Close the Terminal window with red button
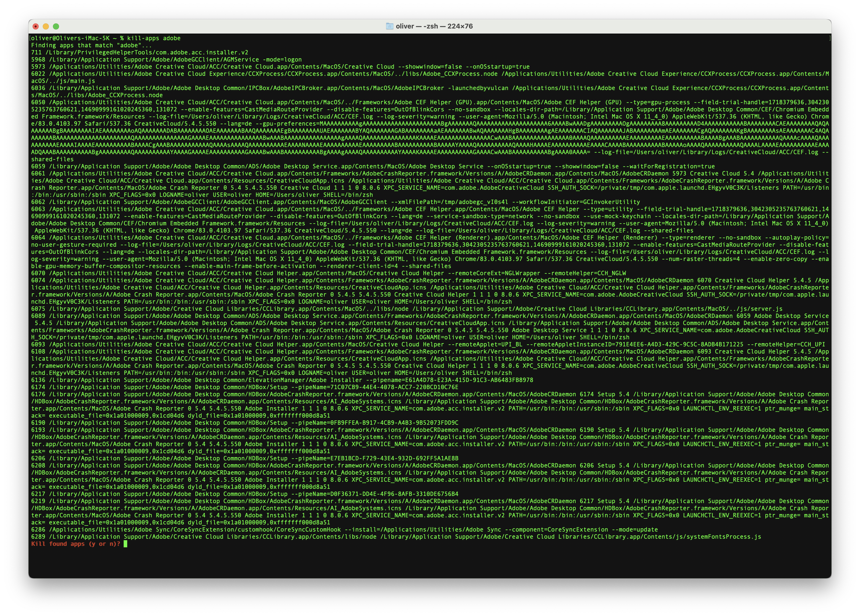The image size is (860, 616). (x=36, y=26)
